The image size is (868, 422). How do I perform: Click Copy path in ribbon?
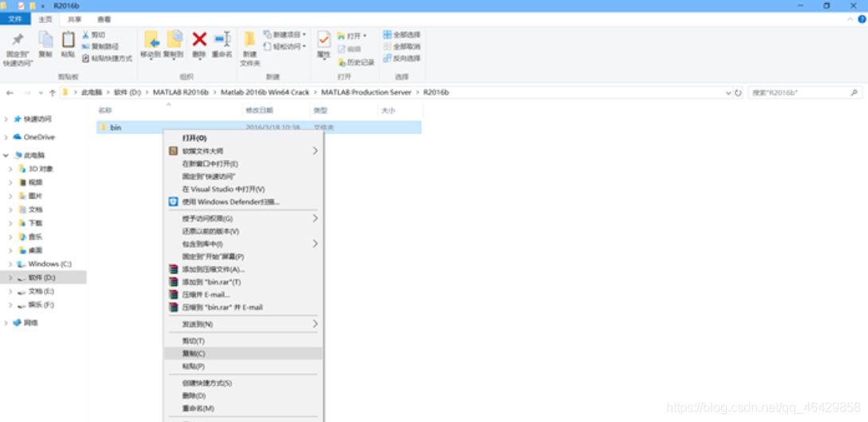(x=100, y=46)
